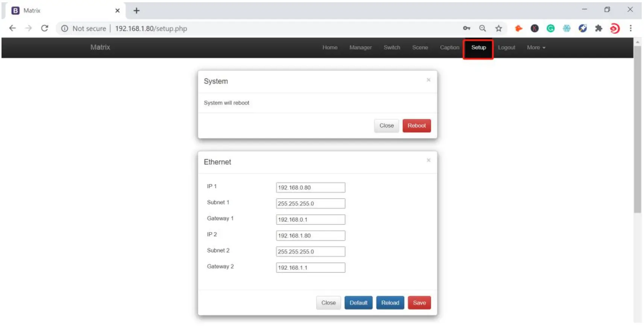This screenshot has height=334, width=644.
Task: Click the red swirl profile icon
Action: pyautogui.click(x=615, y=28)
